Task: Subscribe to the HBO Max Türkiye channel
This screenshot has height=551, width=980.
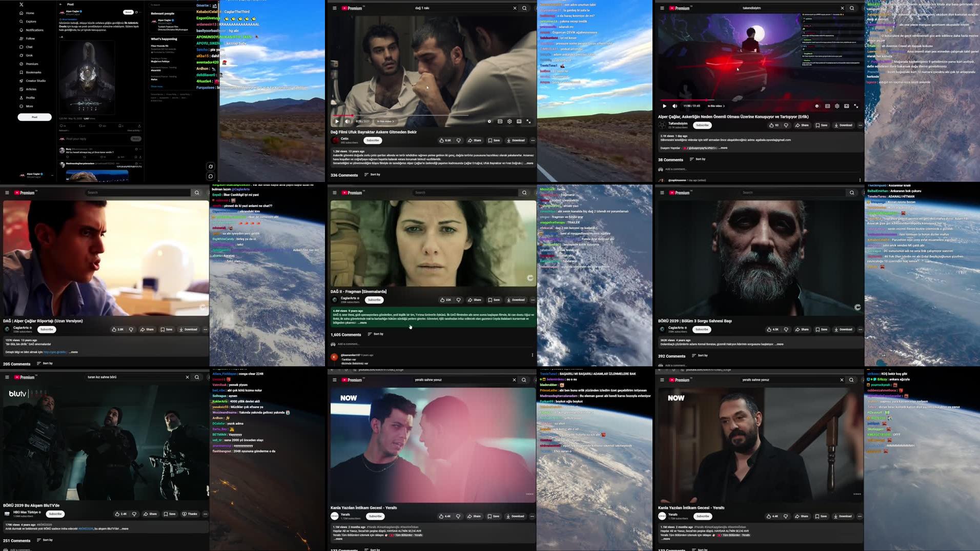Action: click(x=55, y=514)
